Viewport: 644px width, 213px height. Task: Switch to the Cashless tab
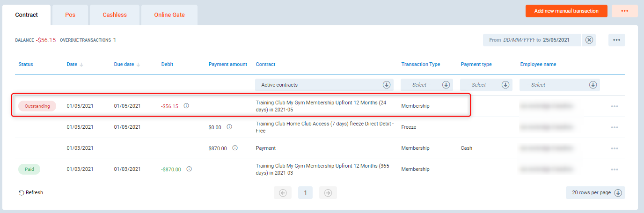click(115, 15)
